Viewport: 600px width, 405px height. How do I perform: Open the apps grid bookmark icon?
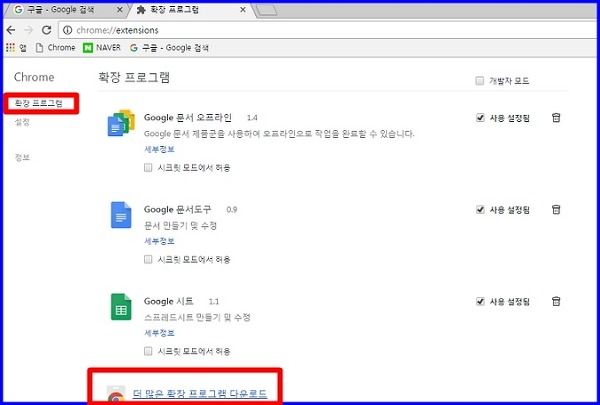[x=10, y=48]
